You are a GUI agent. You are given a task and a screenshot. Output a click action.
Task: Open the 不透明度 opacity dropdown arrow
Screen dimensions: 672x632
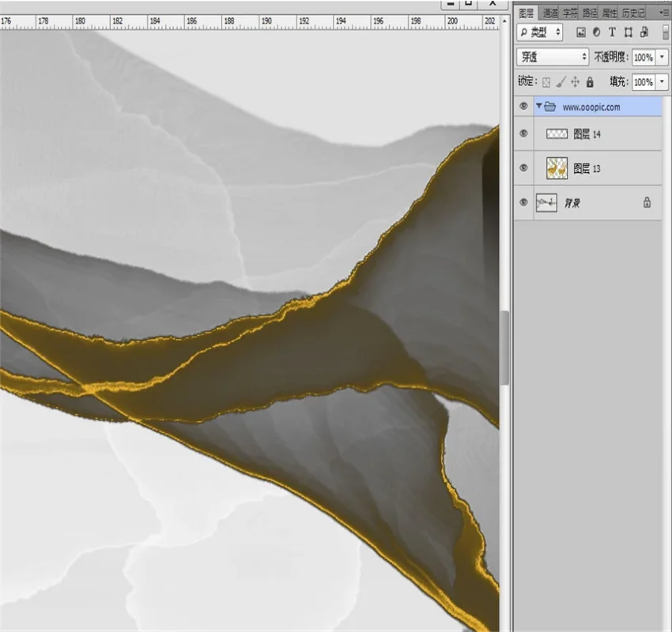(660, 57)
